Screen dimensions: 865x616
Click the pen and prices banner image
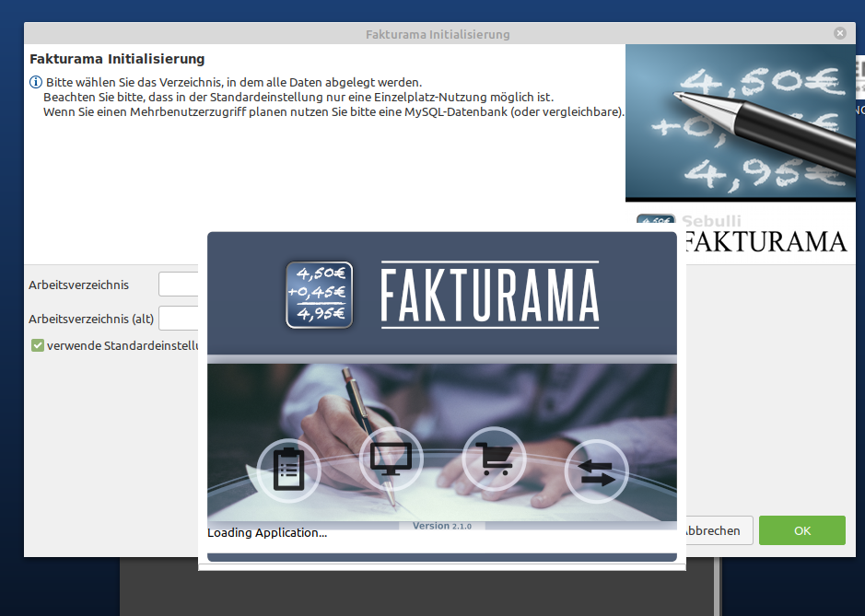click(741, 123)
